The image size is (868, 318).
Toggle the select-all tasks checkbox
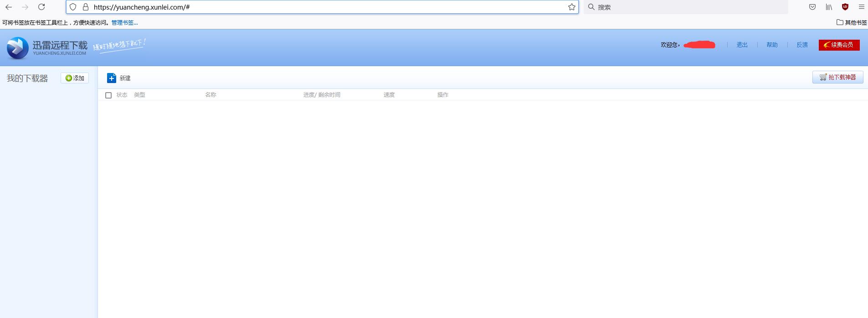108,95
